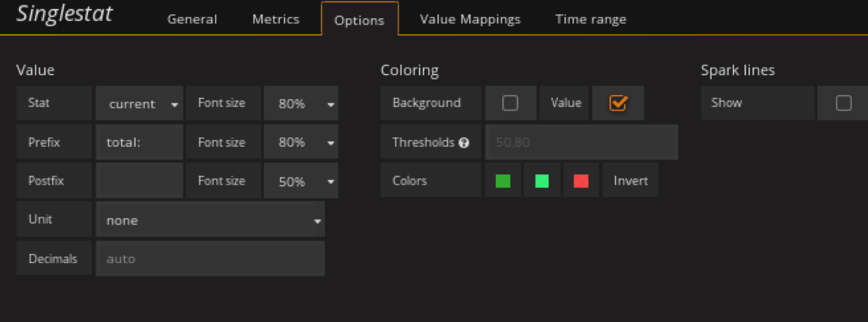The image size is (868, 322).
Task: Click the Invert colors button
Action: [630, 181]
